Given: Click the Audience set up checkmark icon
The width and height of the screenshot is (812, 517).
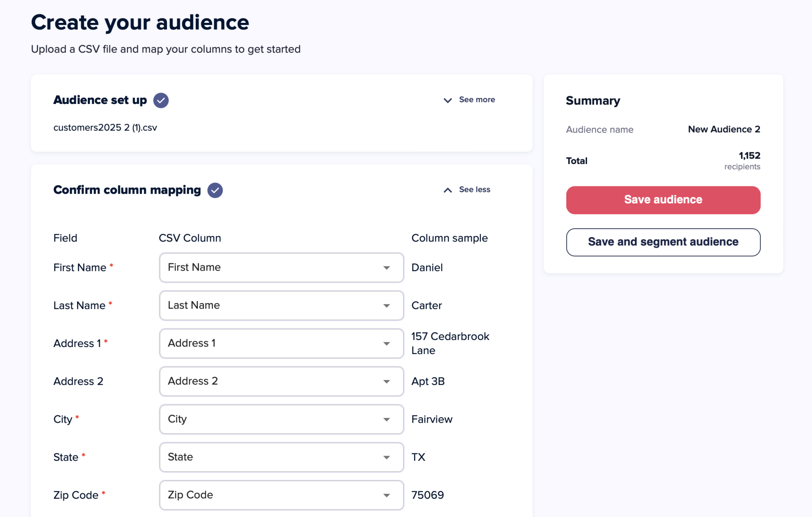Looking at the screenshot, I should 161,100.
